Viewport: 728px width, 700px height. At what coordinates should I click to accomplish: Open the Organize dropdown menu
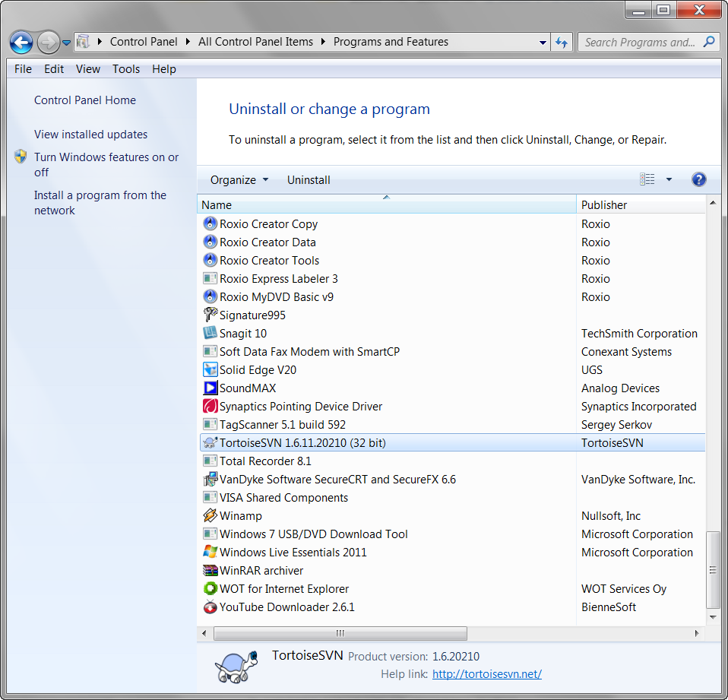pyautogui.click(x=239, y=180)
